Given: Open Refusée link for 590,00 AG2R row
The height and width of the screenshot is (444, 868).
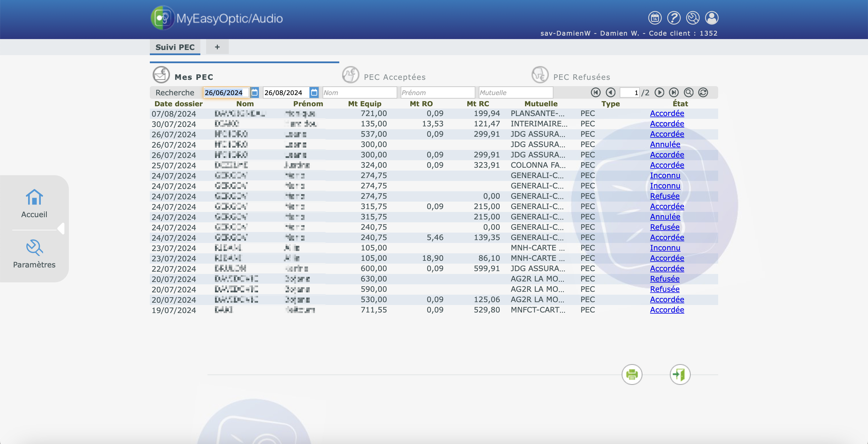Looking at the screenshot, I should pyautogui.click(x=664, y=289).
